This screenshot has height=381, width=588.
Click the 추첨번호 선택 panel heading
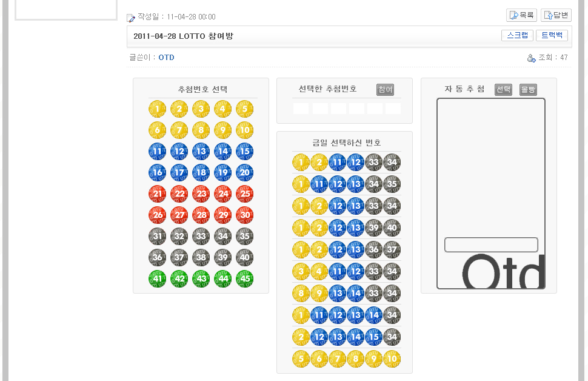202,89
